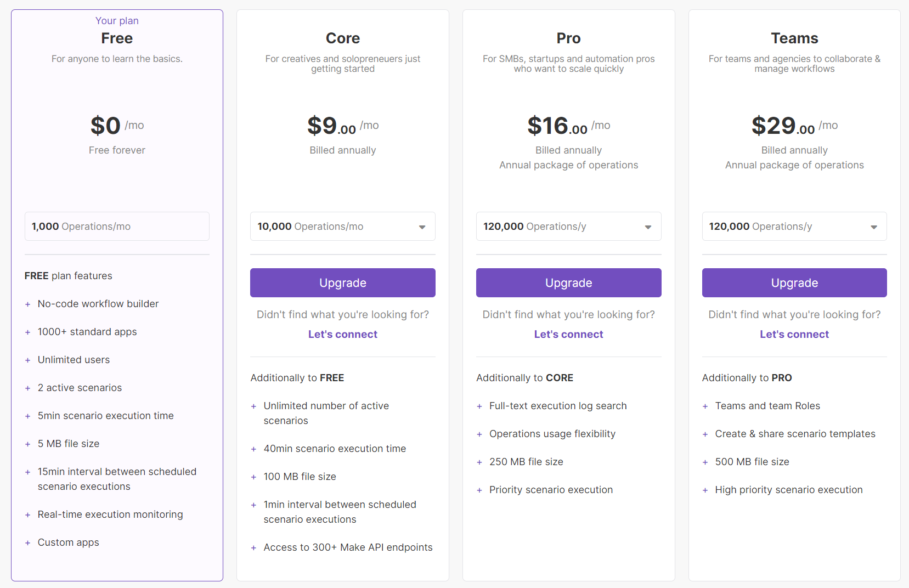Click the Free plan 1,000 Operations field

[117, 227]
